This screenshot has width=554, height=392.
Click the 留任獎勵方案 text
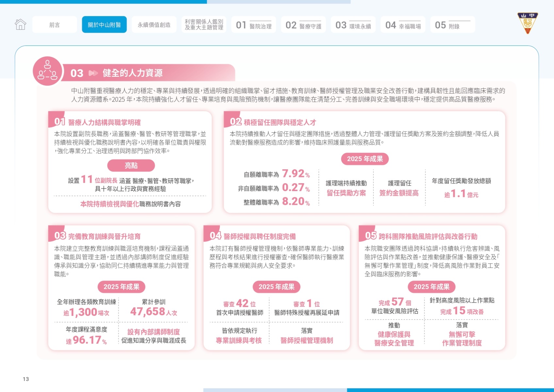346,193
